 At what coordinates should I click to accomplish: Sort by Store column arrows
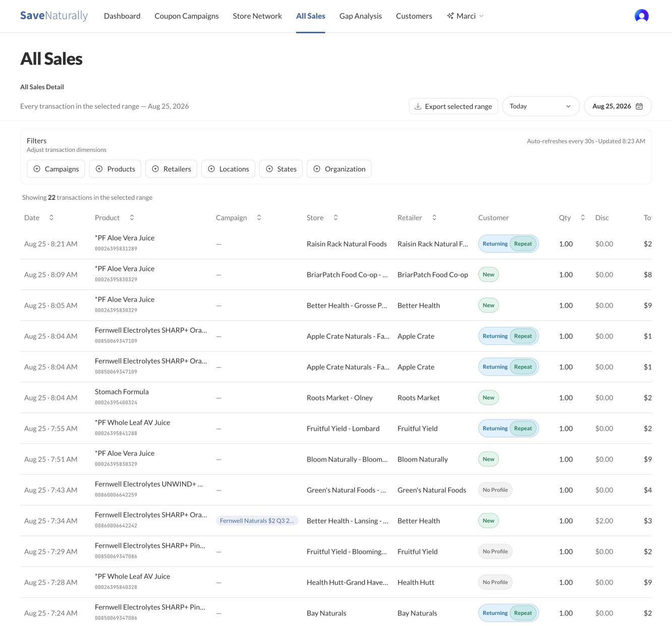(335, 217)
